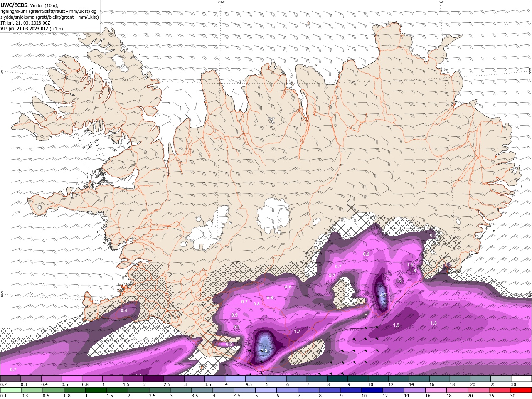Click the 0.4 value over southwest peninsula
Viewport: 532px width, 399px height.
(124, 310)
